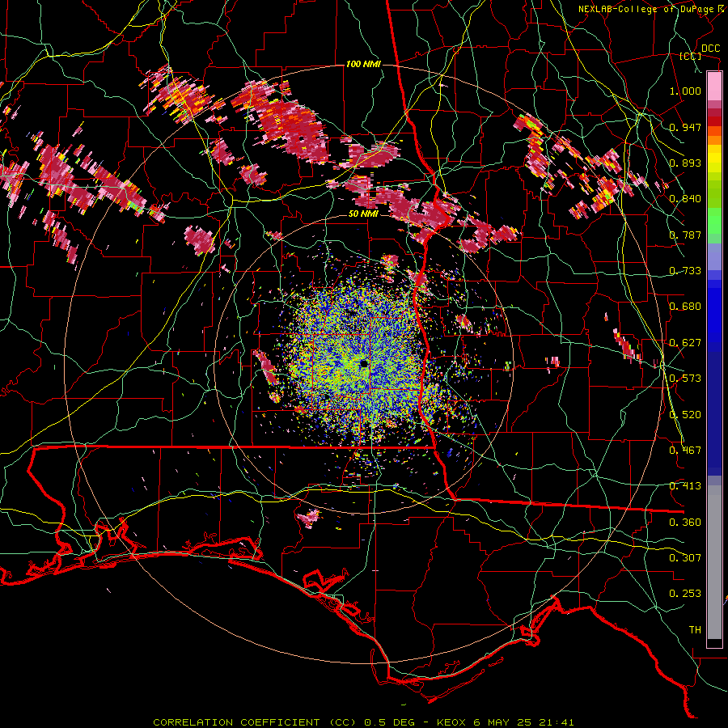Click the 1.000 scale value
Viewport: 728px width, 728px height.
point(685,91)
